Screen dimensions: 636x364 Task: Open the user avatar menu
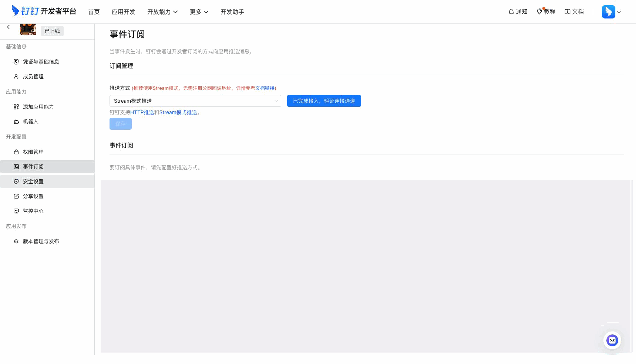pyautogui.click(x=608, y=11)
